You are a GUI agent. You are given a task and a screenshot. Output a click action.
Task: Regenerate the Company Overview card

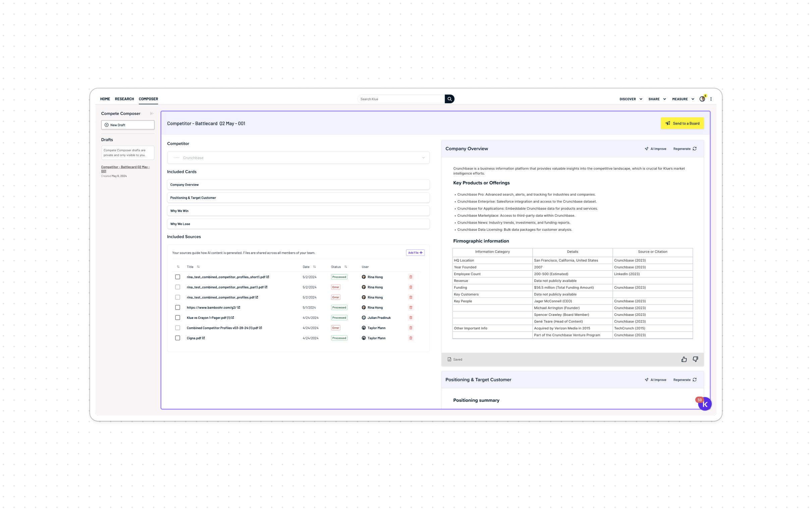tap(685, 149)
